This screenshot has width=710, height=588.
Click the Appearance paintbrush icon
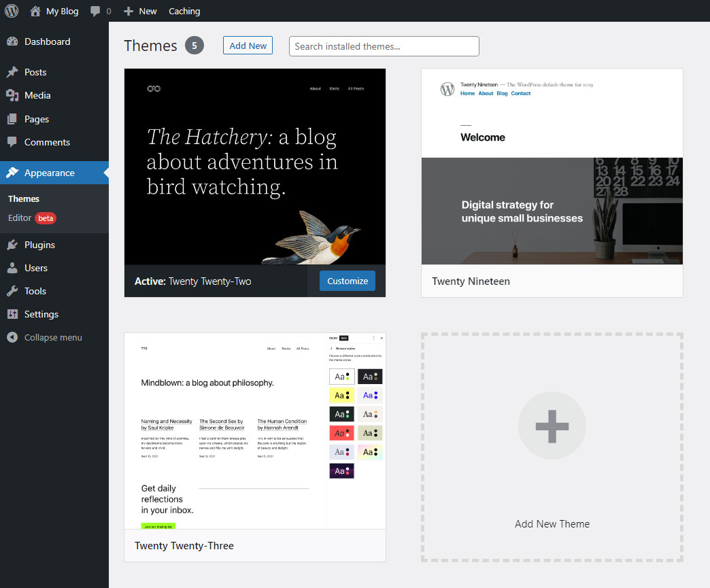12,173
